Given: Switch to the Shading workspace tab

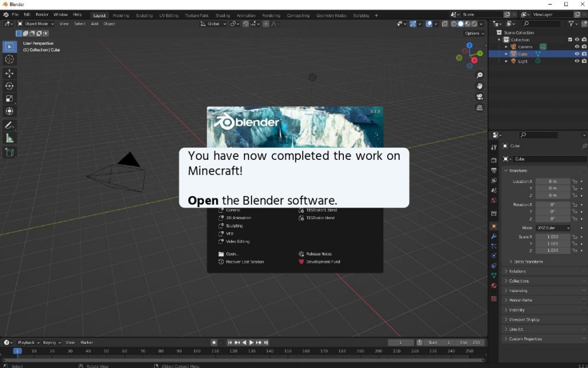Looking at the screenshot, I should (223, 16).
